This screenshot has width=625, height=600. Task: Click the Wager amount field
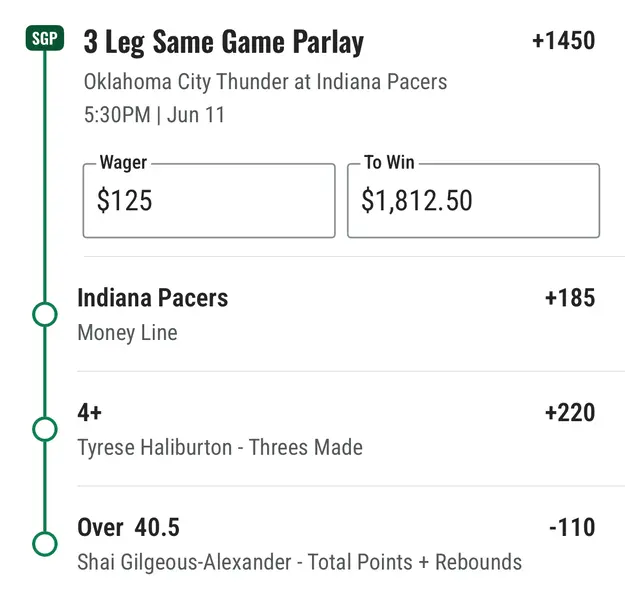point(208,201)
